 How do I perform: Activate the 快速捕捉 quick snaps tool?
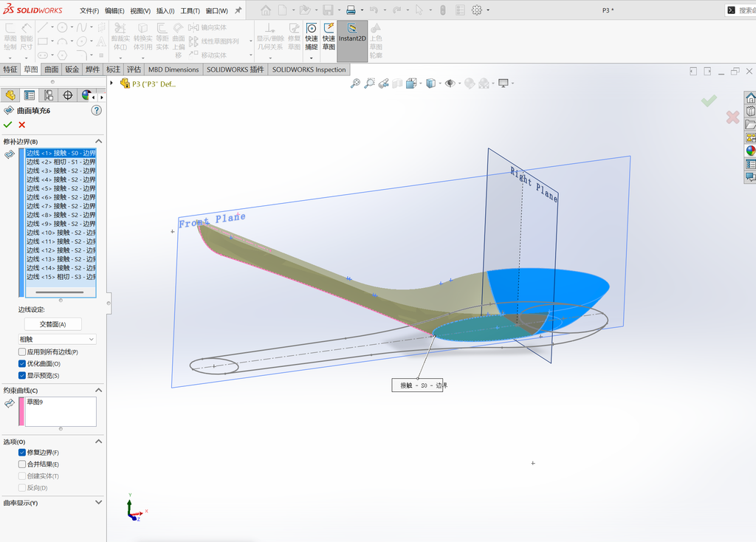pyautogui.click(x=312, y=36)
